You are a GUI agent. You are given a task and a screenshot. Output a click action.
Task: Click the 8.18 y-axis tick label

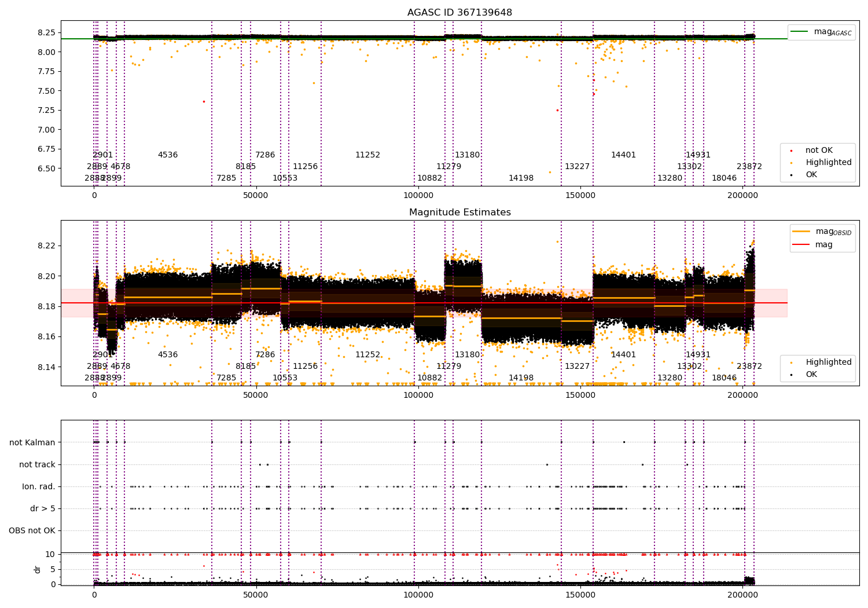46,306
